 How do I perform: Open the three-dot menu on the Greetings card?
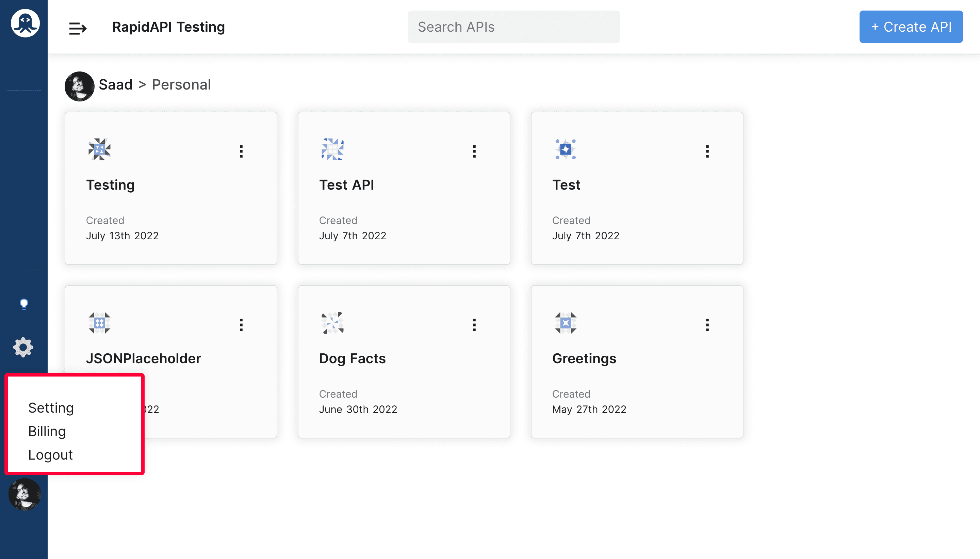707,325
